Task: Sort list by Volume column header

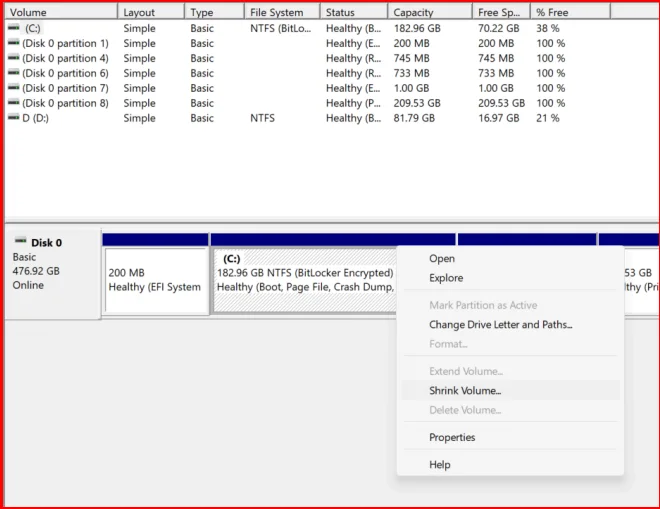Action: 61,12
